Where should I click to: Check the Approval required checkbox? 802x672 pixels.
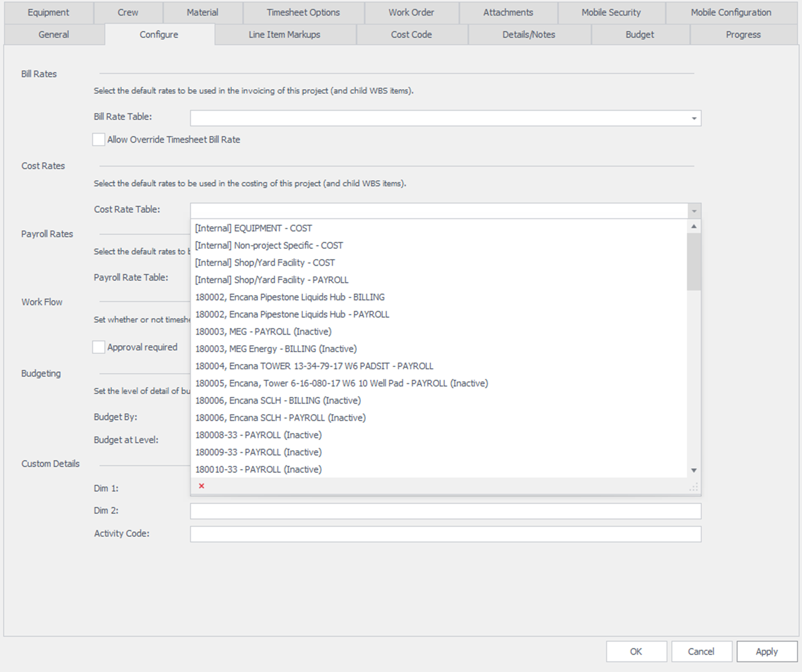click(x=98, y=347)
